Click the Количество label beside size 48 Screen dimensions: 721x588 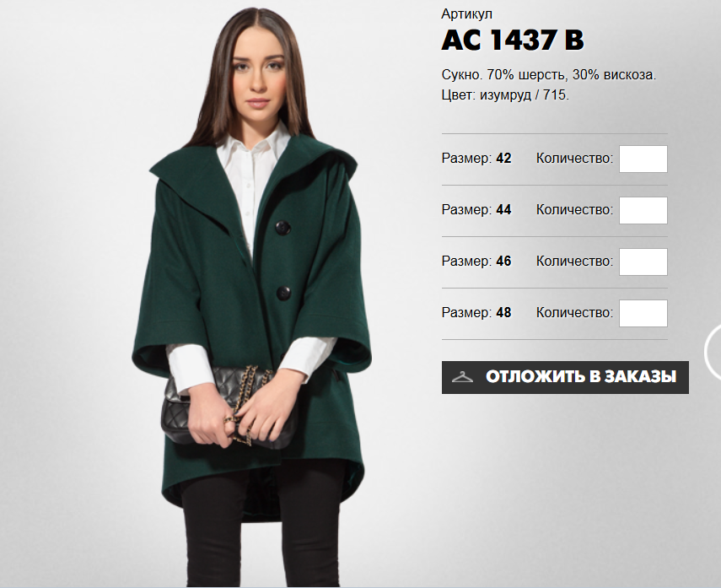point(575,313)
